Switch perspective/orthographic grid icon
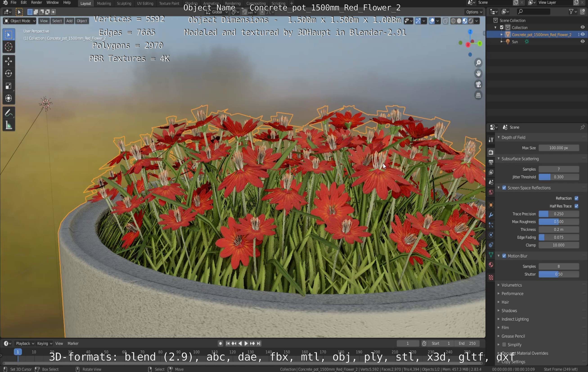Screen dimensions: 588x372 pyautogui.click(x=478, y=95)
